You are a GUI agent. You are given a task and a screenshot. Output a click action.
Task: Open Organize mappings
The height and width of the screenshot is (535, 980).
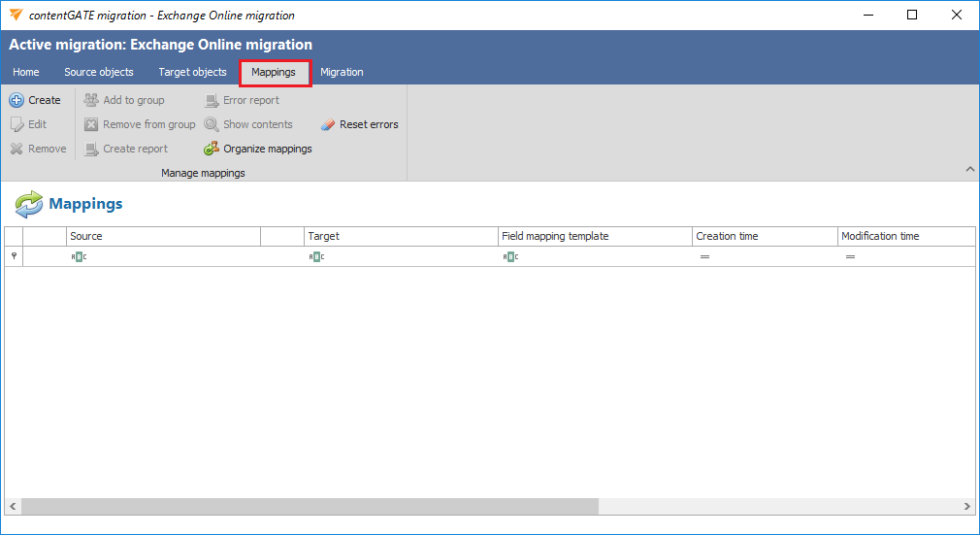tap(212, 149)
